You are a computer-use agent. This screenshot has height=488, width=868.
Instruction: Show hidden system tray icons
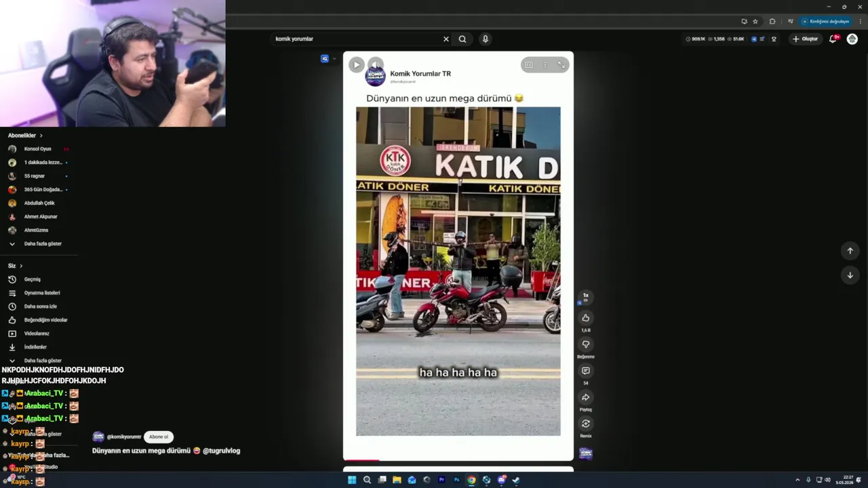coord(797,480)
